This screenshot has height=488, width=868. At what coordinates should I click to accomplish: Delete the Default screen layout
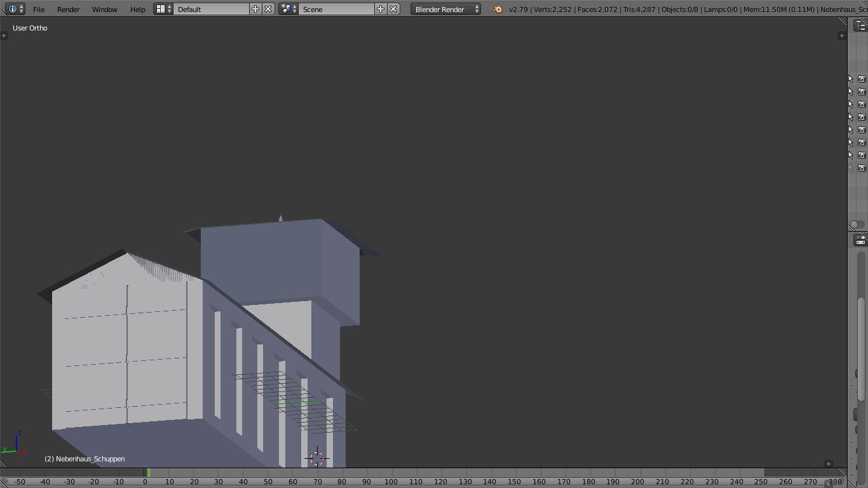(268, 9)
